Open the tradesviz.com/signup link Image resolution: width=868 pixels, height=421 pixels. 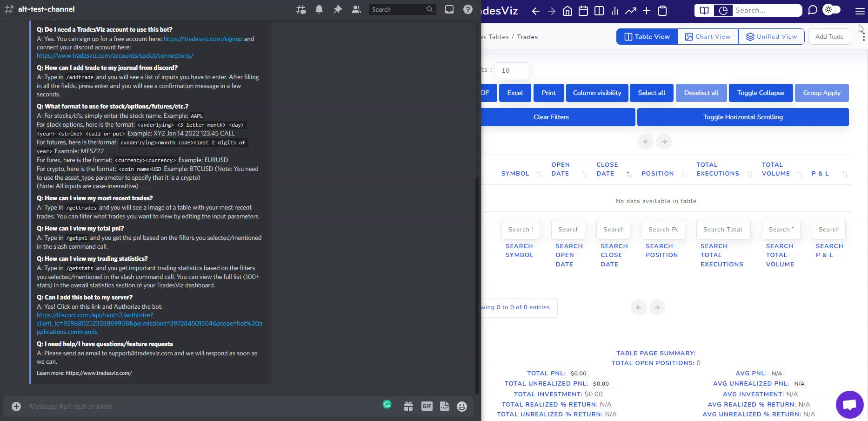[203, 39]
